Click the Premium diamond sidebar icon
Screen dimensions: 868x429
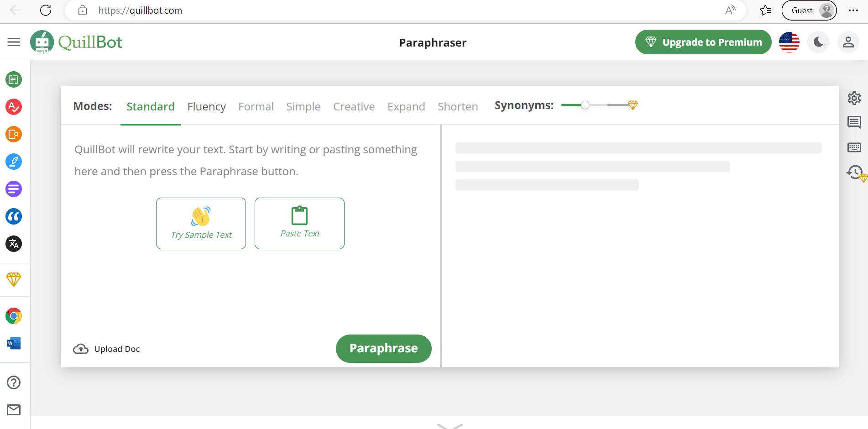(14, 279)
